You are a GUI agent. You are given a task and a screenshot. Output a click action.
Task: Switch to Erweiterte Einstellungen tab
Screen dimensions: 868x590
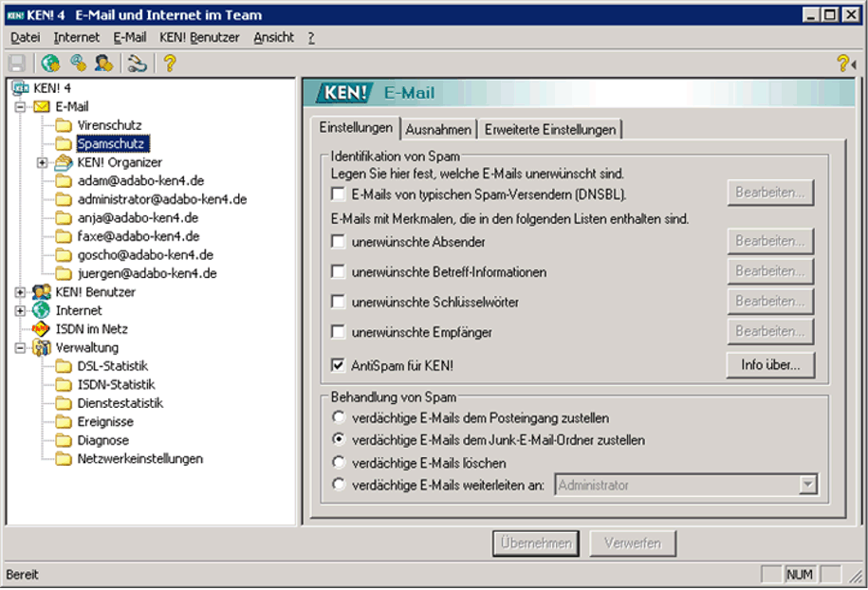550,130
